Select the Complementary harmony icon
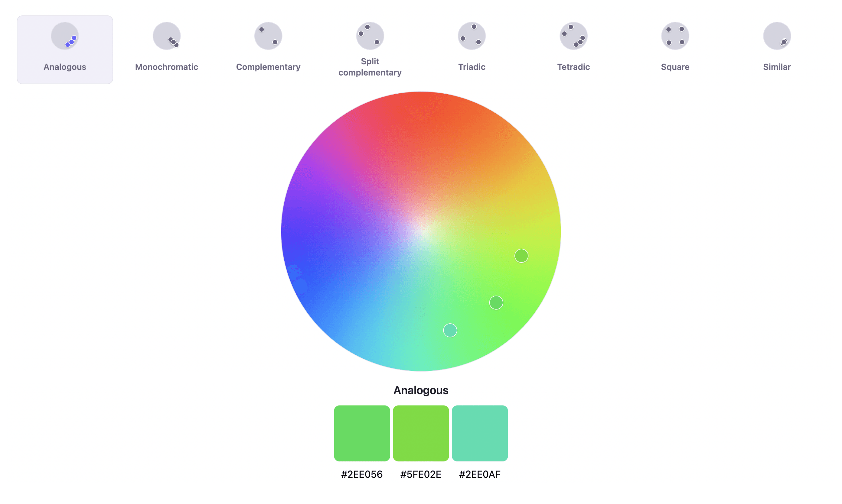The height and width of the screenshot is (504, 842). pyautogui.click(x=268, y=35)
